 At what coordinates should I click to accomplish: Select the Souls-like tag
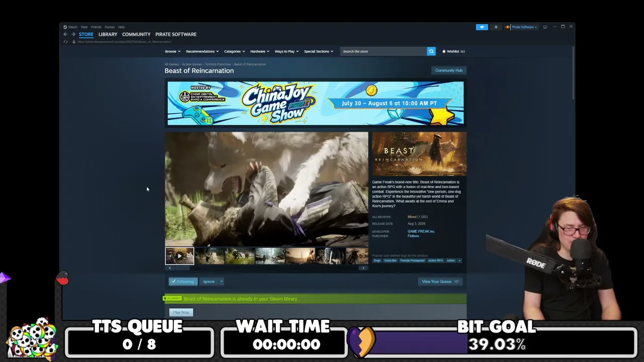[390, 260]
